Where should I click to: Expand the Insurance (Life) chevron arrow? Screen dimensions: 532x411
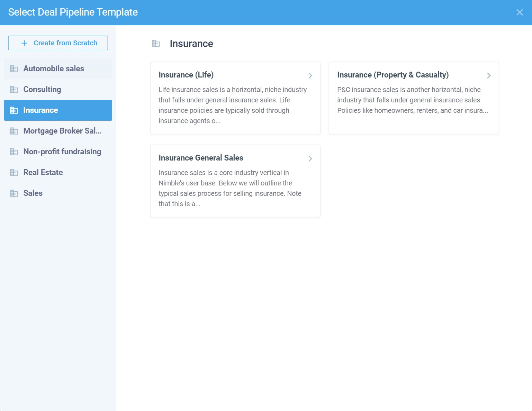[x=310, y=75]
